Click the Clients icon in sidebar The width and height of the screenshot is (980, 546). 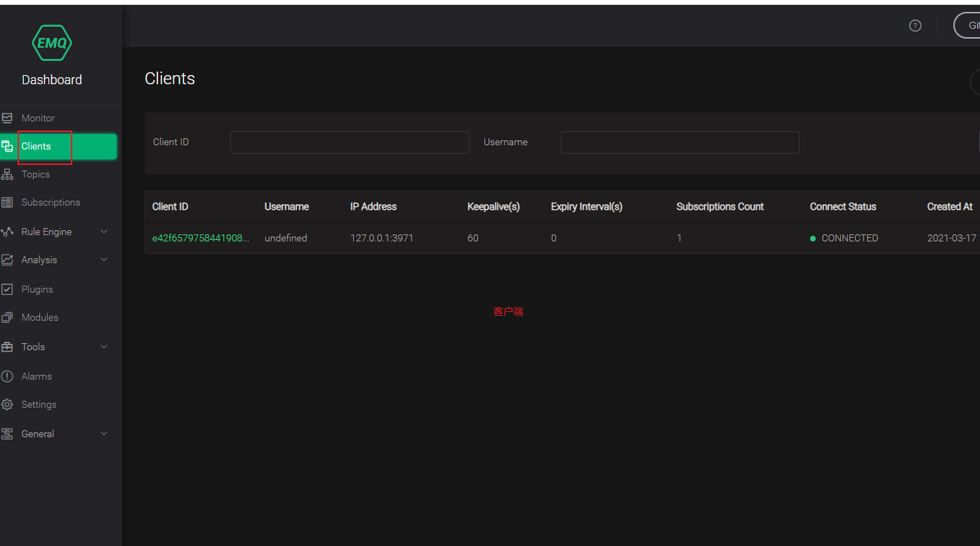(7, 146)
